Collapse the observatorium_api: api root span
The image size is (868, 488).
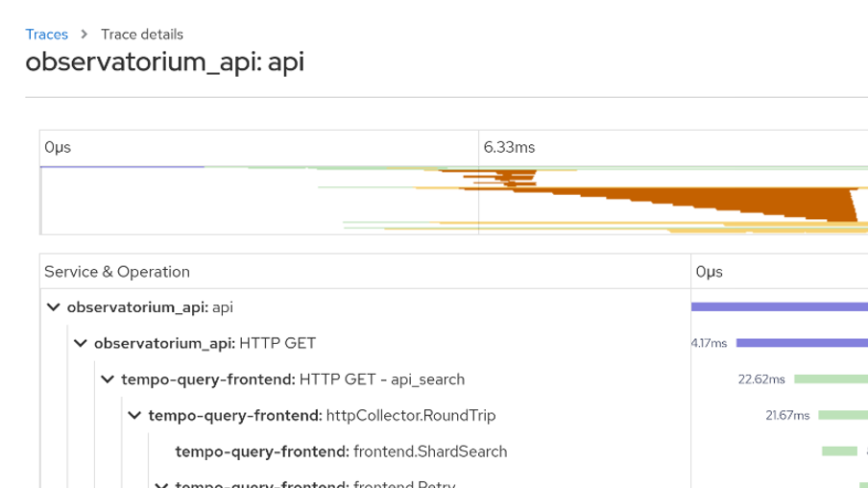tap(53, 306)
